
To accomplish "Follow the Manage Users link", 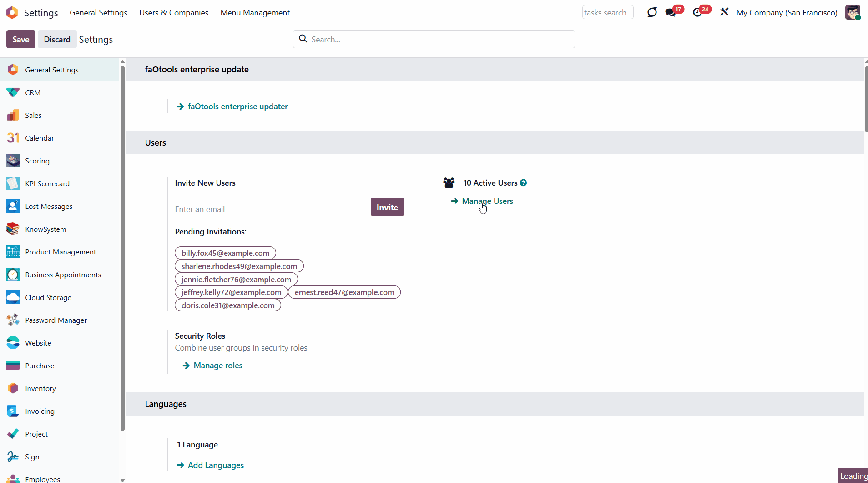I will (487, 201).
